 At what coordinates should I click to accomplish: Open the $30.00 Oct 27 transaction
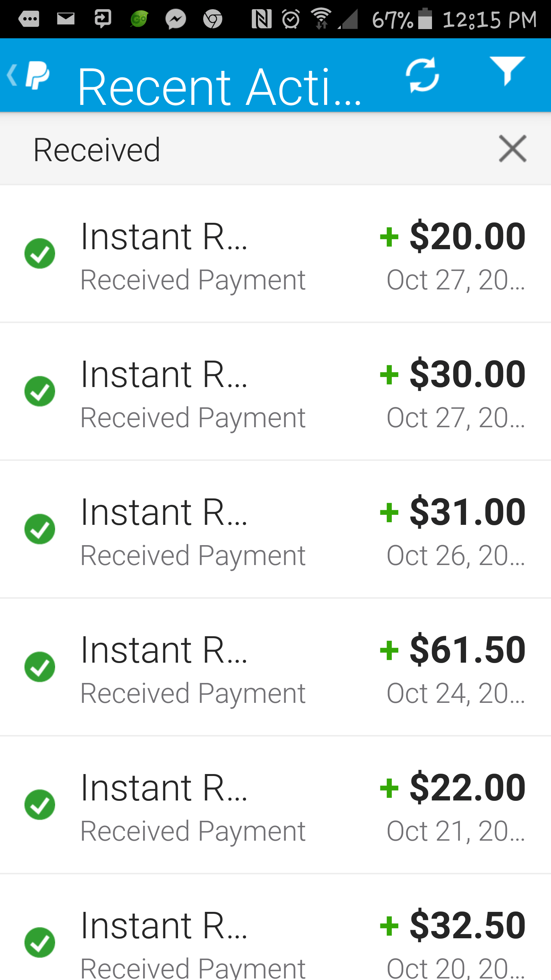point(275,392)
